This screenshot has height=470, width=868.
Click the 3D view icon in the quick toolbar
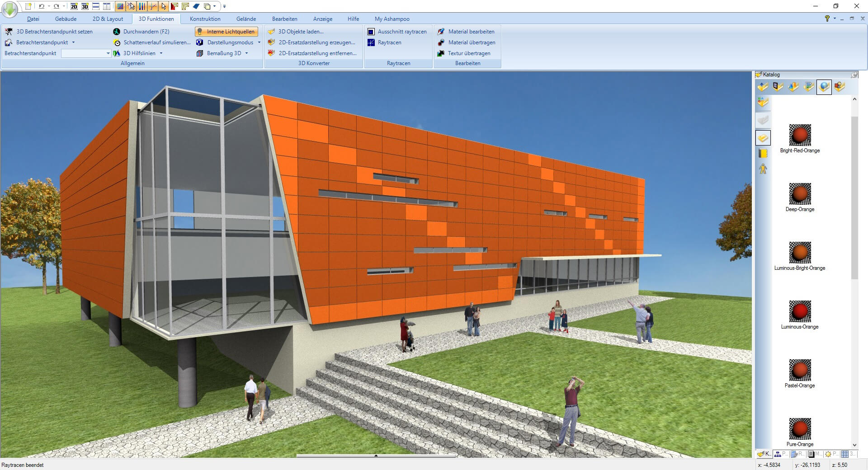coord(85,6)
